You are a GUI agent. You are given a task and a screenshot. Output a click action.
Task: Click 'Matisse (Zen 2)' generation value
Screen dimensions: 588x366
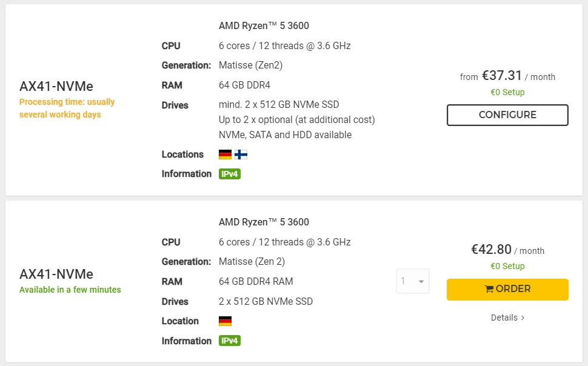pyautogui.click(x=252, y=261)
